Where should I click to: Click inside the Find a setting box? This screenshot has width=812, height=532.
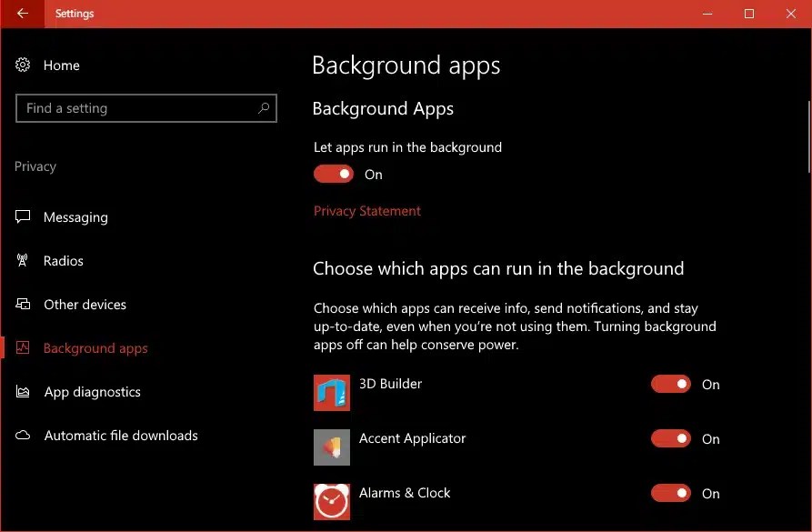pyautogui.click(x=136, y=108)
